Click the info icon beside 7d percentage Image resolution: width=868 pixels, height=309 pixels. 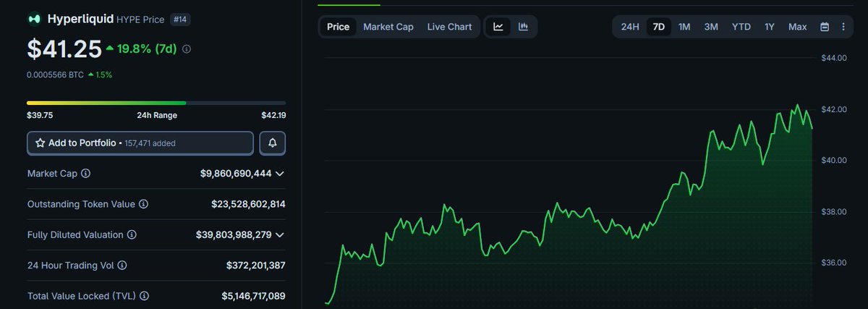[187, 49]
